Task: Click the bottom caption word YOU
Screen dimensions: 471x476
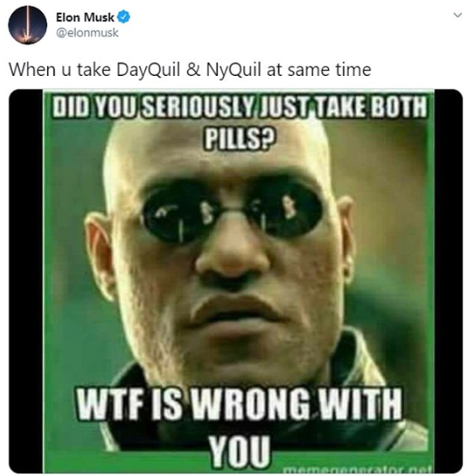Action: 240,452
